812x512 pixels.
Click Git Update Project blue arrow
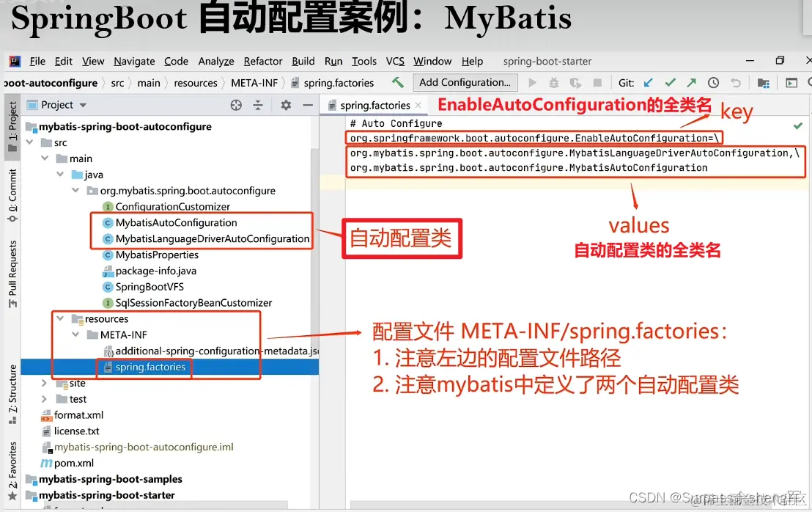[648, 82]
